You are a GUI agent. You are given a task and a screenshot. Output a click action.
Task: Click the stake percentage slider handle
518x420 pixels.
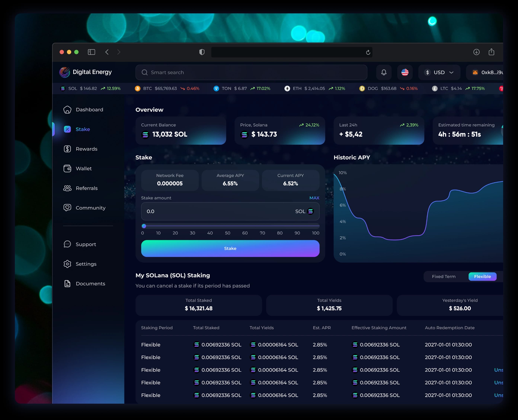point(144,226)
